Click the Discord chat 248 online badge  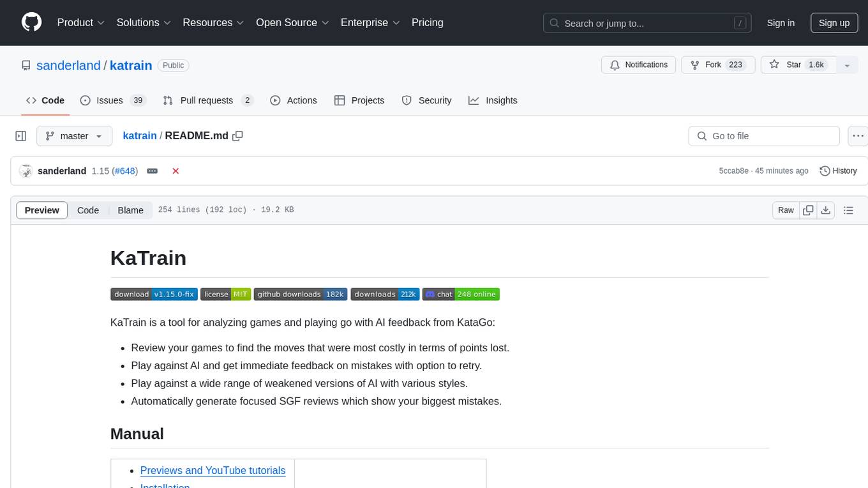click(x=461, y=294)
